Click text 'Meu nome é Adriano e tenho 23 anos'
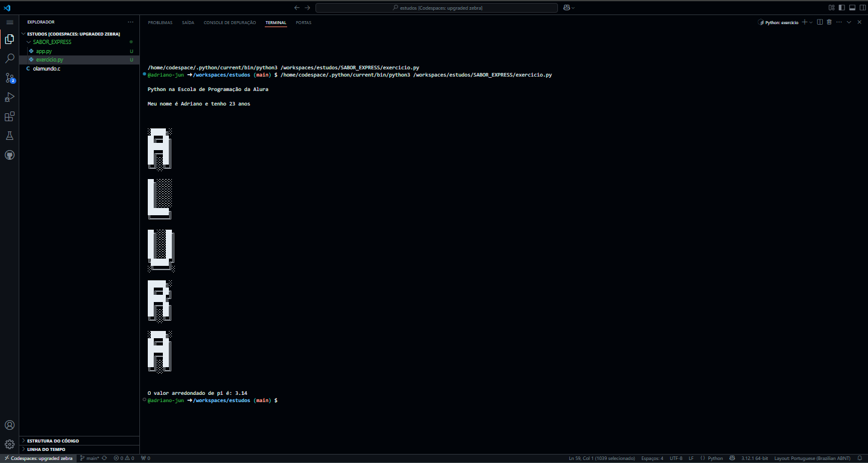 pyautogui.click(x=199, y=104)
